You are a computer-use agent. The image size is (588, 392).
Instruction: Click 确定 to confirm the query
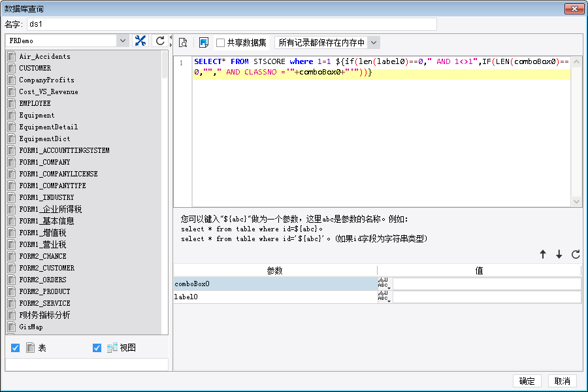[x=527, y=381]
